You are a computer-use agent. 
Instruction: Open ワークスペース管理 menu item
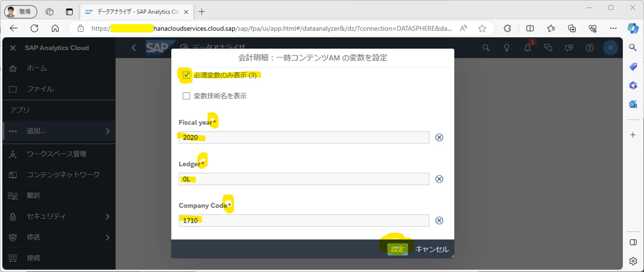(59, 154)
